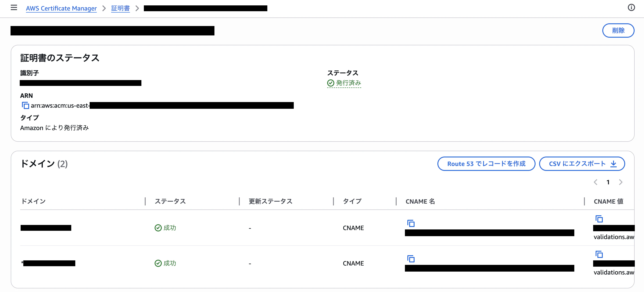The image size is (644, 292).
Task: Click the 発行済み status check icon
Action: pyautogui.click(x=331, y=83)
